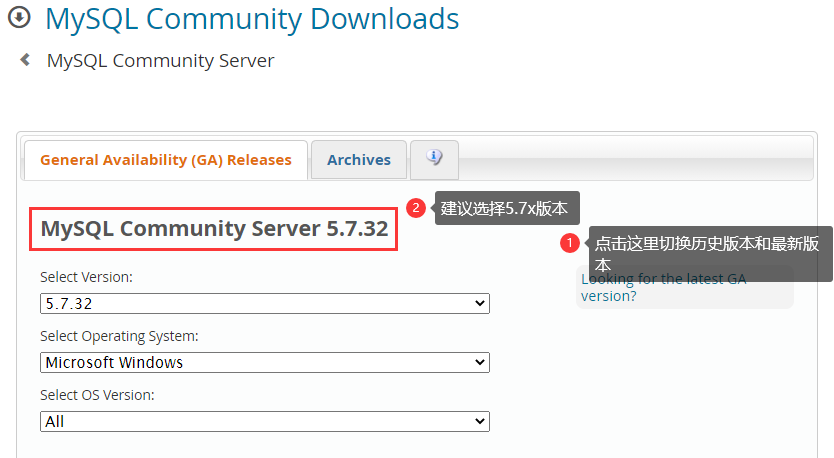Click the MySQL Community Server breadcrumb text
Viewport: 834px width, 458px height.
click(x=161, y=61)
